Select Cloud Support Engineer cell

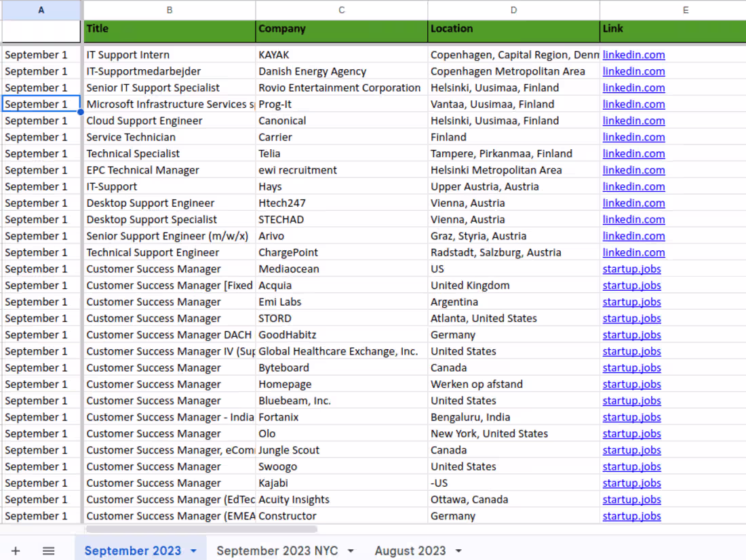170,121
